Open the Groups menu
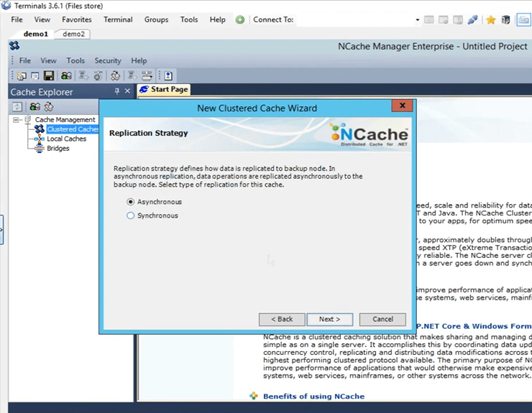 156,19
